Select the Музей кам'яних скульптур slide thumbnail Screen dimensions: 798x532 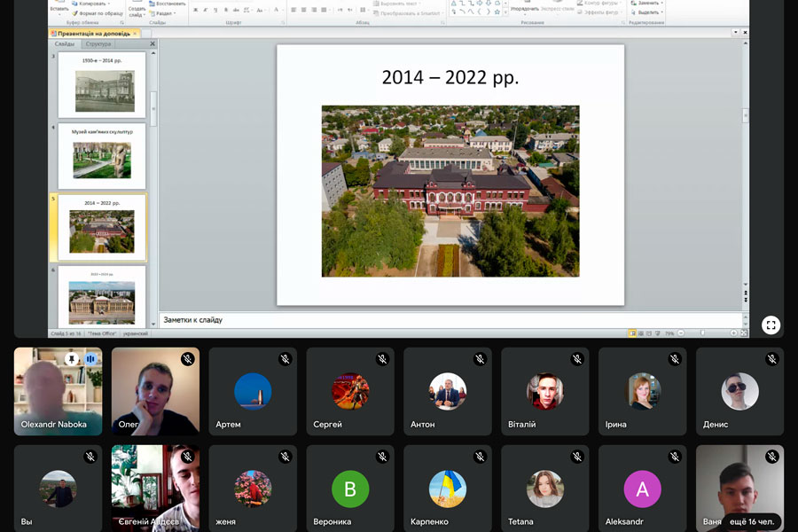(102, 156)
